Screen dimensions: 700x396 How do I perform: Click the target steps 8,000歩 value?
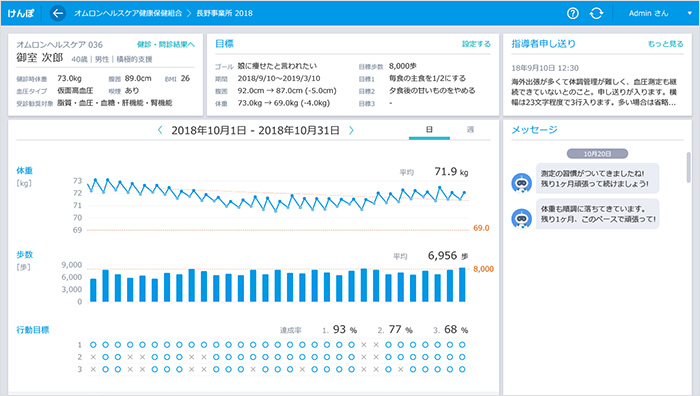click(403, 66)
